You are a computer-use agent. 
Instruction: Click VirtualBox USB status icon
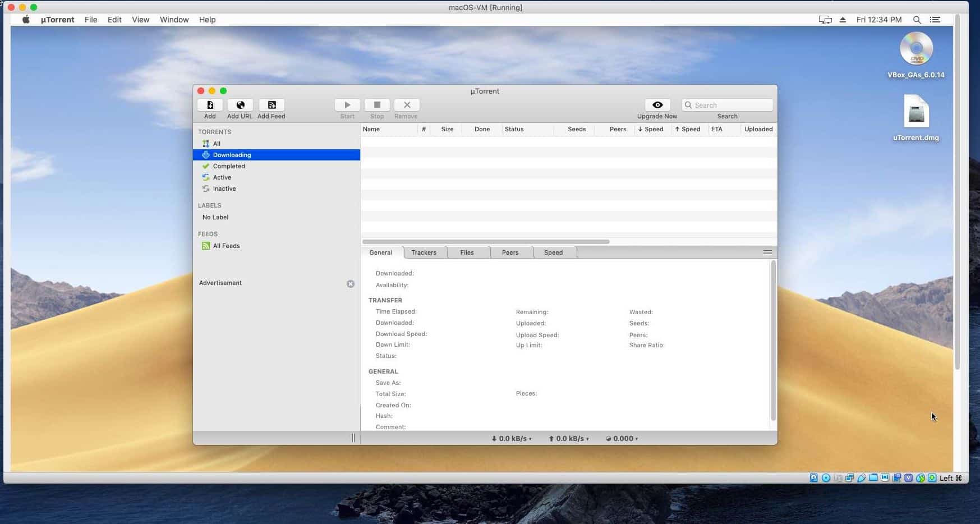(x=862, y=478)
